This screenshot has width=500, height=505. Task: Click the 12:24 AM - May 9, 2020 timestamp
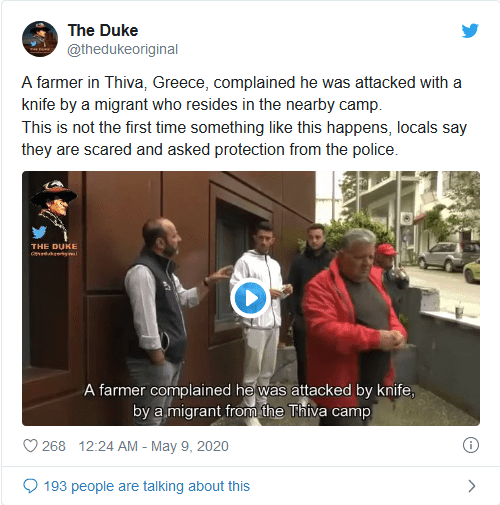point(153,446)
